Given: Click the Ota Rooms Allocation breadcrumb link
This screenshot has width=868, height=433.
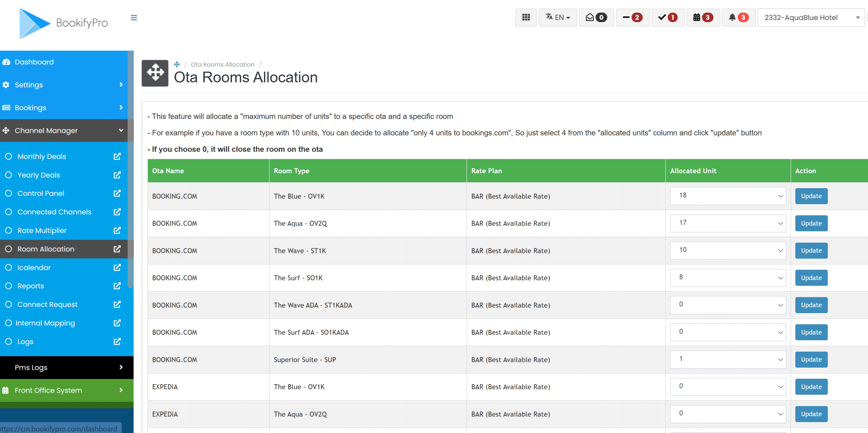Looking at the screenshot, I should coord(222,64).
